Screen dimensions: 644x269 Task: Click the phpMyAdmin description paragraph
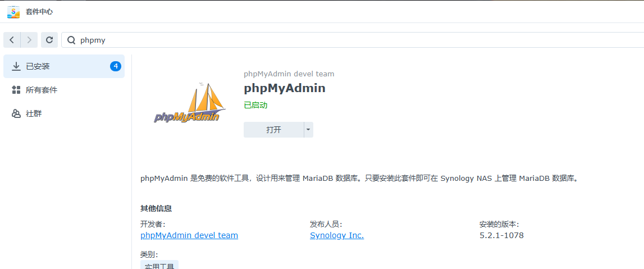pos(359,179)
